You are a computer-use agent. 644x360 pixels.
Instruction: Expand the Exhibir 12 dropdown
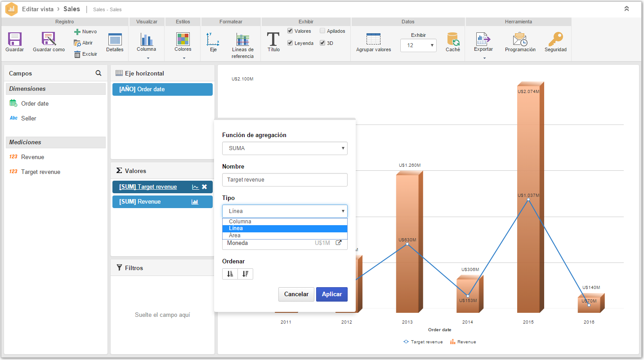[x=418, y=45]
